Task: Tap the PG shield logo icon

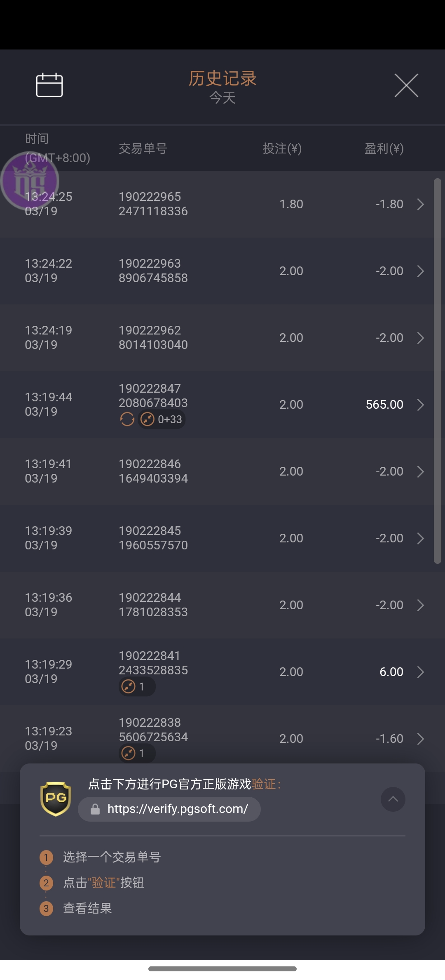Action: click(56, 799)
